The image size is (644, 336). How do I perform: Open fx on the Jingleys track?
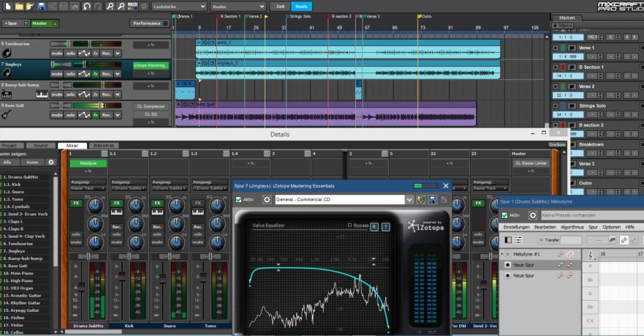[95, 74]
